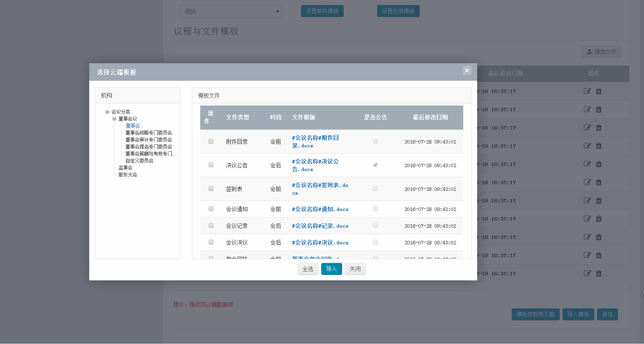Open the 现场 dropdown in background page

click(x=230, y=12)
